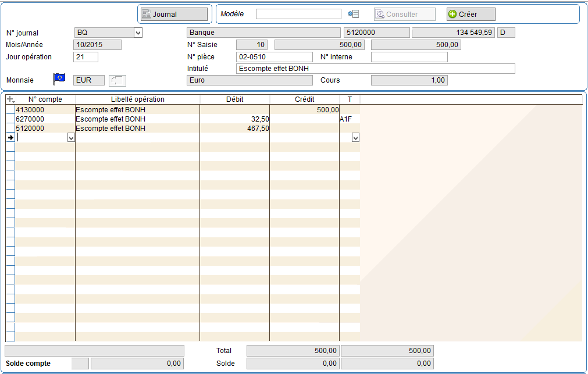Image resolution: width=588 pixels, height=374 pixels.
Task: Click the Débit column header
Action: [234, 99]
